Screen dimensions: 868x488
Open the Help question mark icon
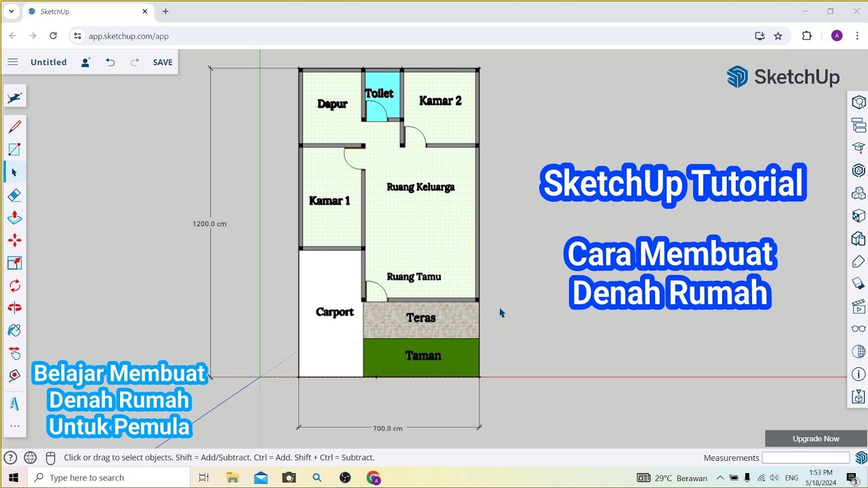click(x=10, y=457)
